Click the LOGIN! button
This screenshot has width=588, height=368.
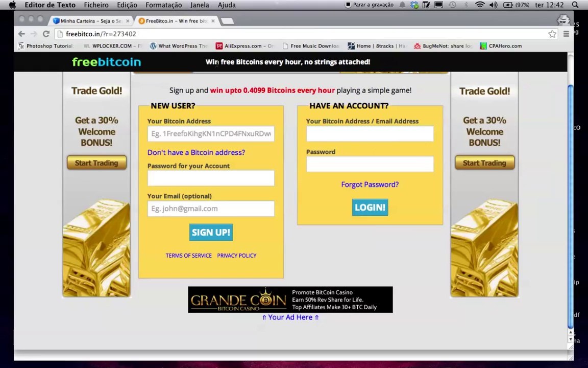point(370,208)
